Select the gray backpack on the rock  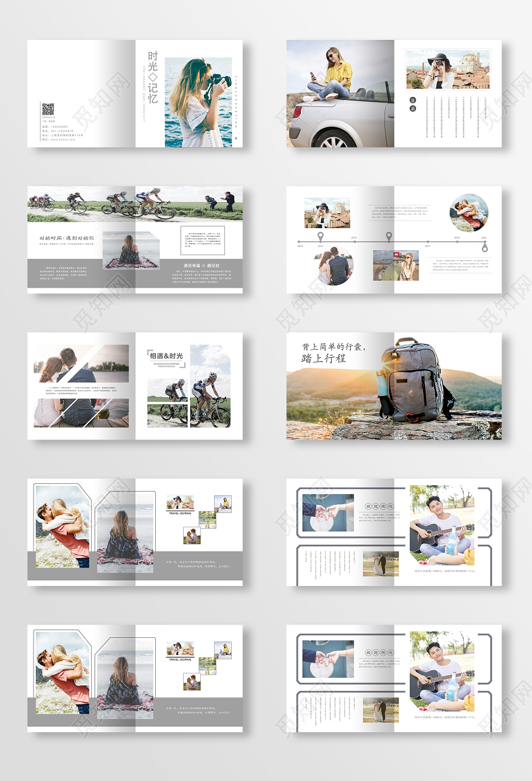tap(412, 381)
